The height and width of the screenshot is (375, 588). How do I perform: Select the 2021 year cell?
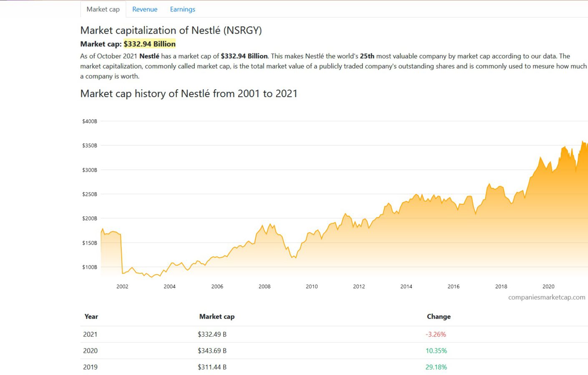[90, 334]
